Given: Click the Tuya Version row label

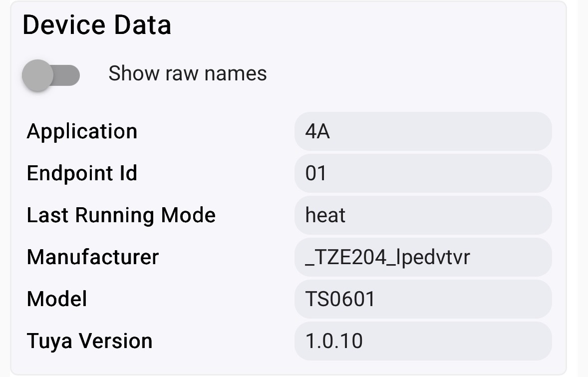Looking at the screenshot, I should coord(89,342).
